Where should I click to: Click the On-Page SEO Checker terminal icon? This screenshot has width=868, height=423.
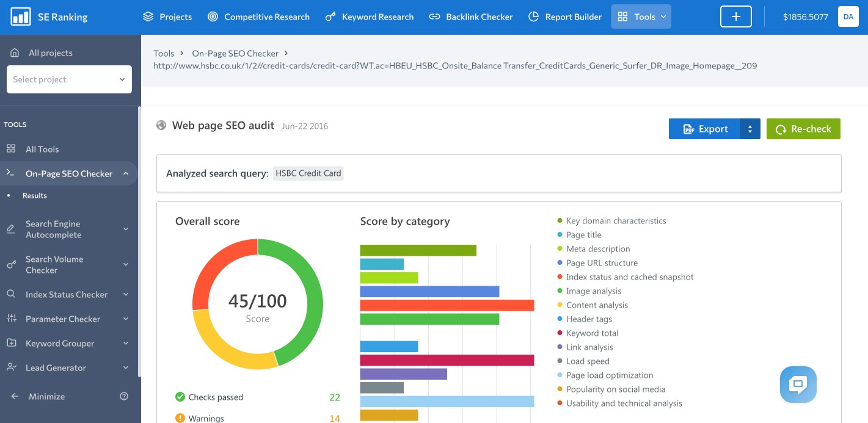coord(10,173)
